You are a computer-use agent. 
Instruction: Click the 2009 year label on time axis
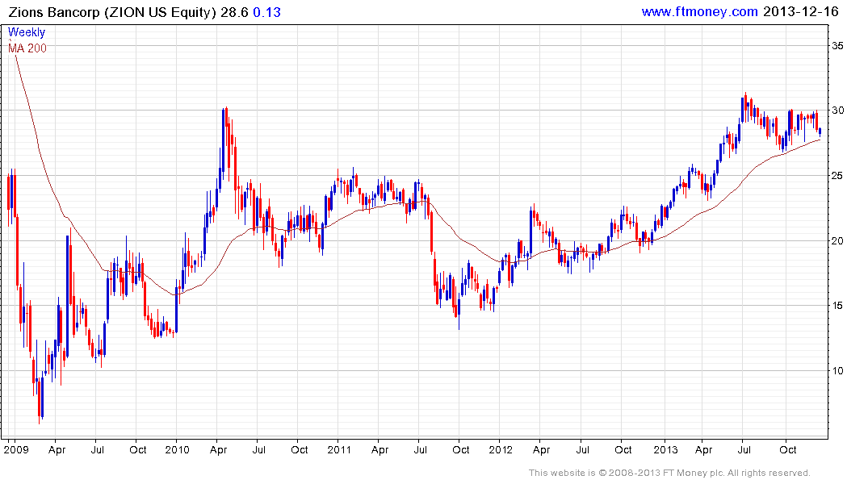coord(16,449)
